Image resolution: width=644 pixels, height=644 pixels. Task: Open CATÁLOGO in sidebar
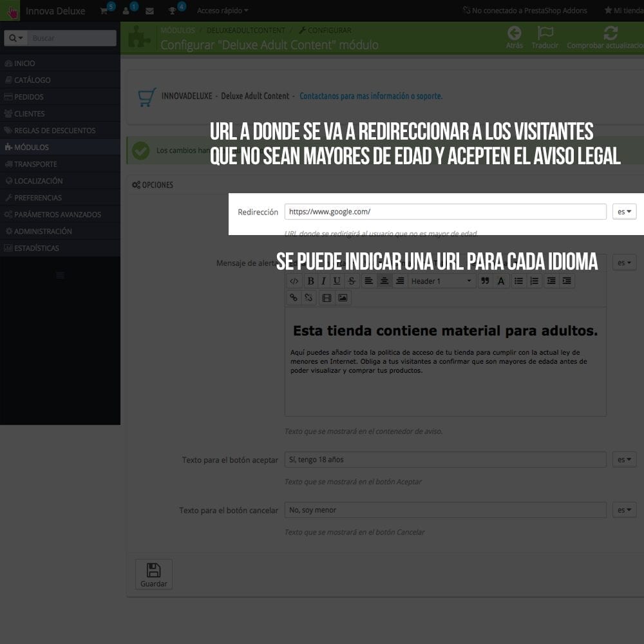click(60, 80)
